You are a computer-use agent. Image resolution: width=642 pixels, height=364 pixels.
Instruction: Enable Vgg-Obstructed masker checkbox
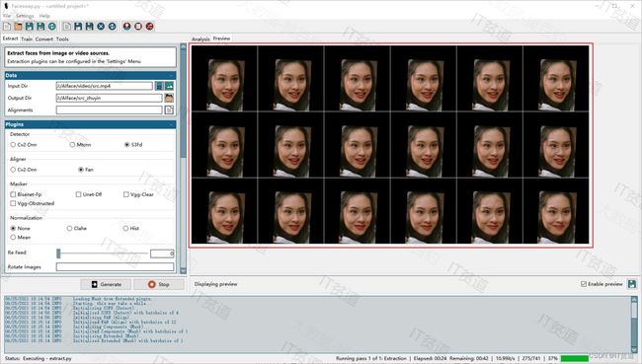(13, 203)
